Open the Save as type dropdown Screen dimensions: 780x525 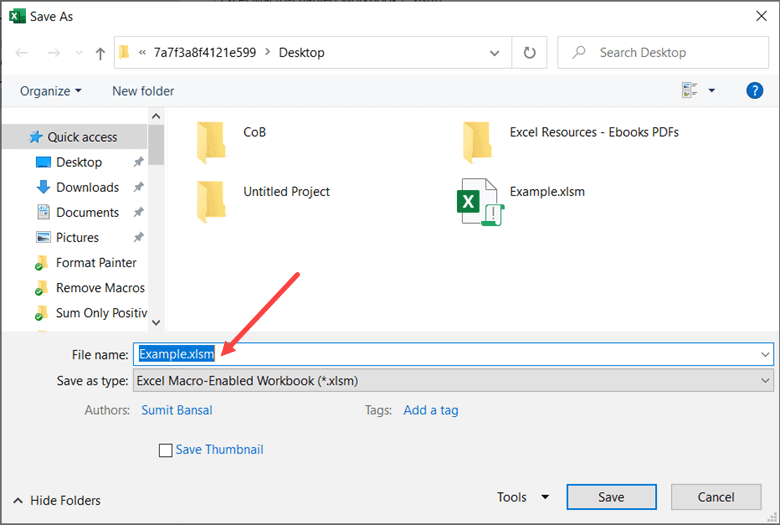click(x=453, y=381)
